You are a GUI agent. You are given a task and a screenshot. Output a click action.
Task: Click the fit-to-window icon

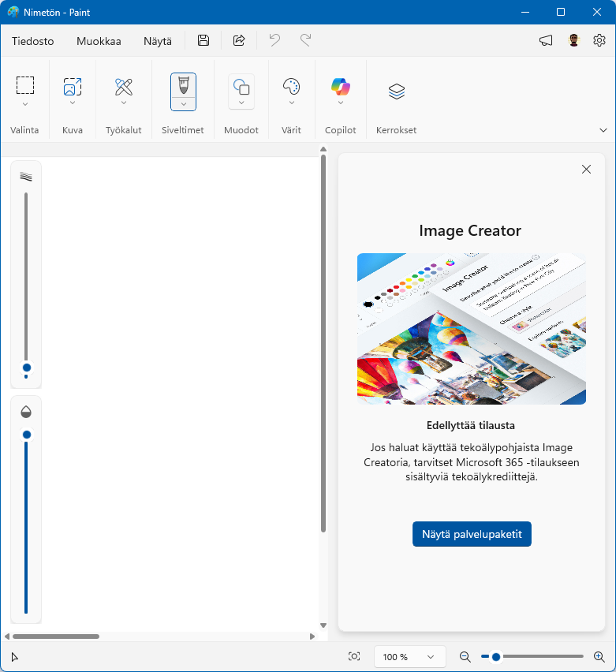[x=354, y=656]
